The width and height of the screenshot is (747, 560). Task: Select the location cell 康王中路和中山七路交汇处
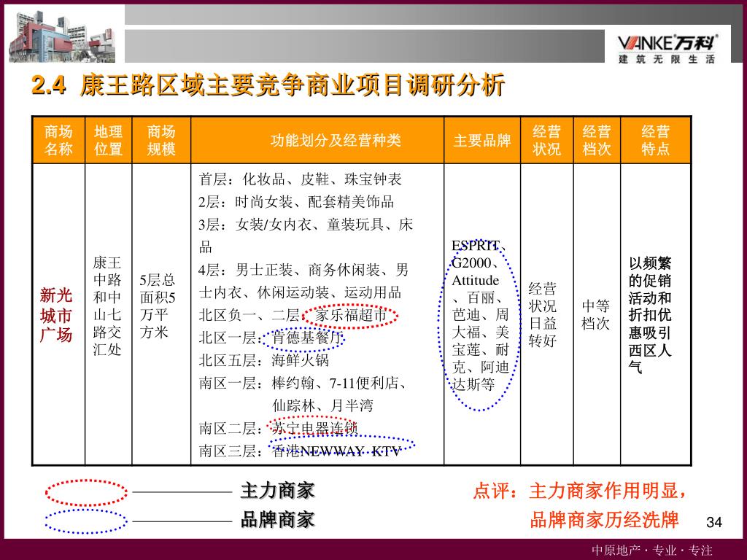(x=107, y=306)
